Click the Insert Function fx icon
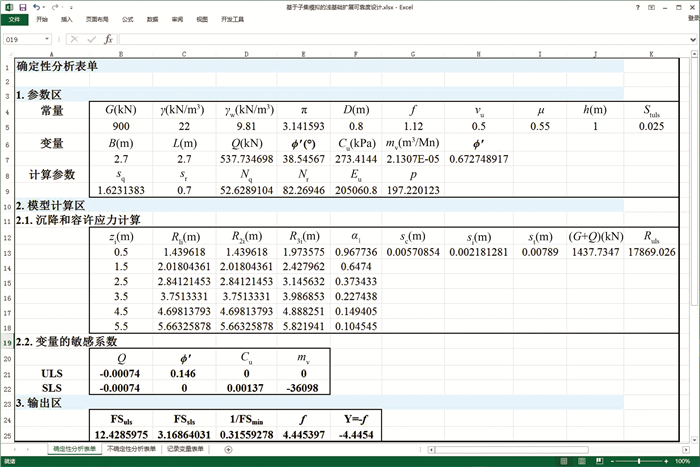Screen dimensions: 700x467 109,39
